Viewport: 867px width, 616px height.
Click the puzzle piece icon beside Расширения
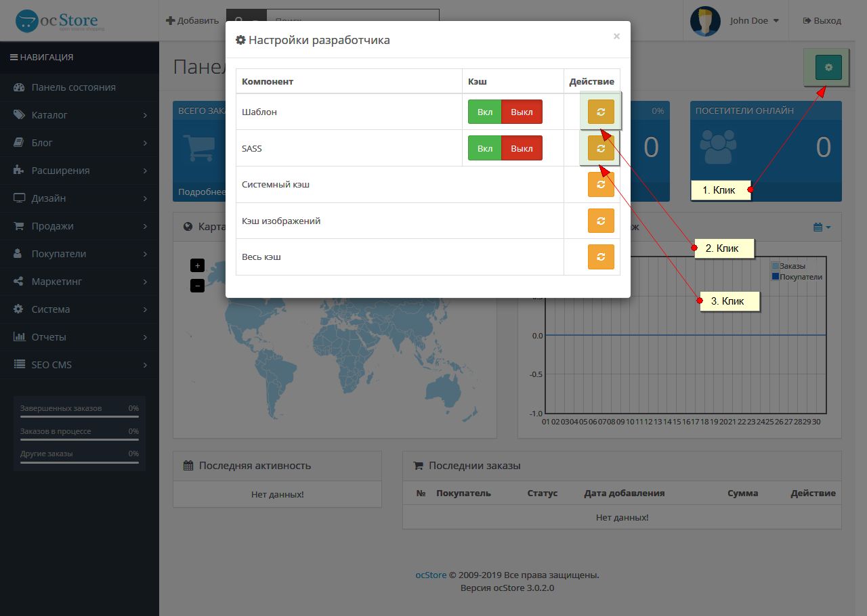(x=19, y=171)
